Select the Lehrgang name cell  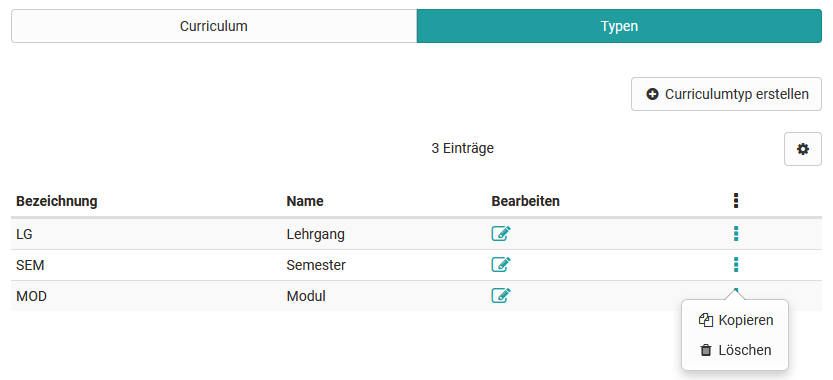pos(316,234)
